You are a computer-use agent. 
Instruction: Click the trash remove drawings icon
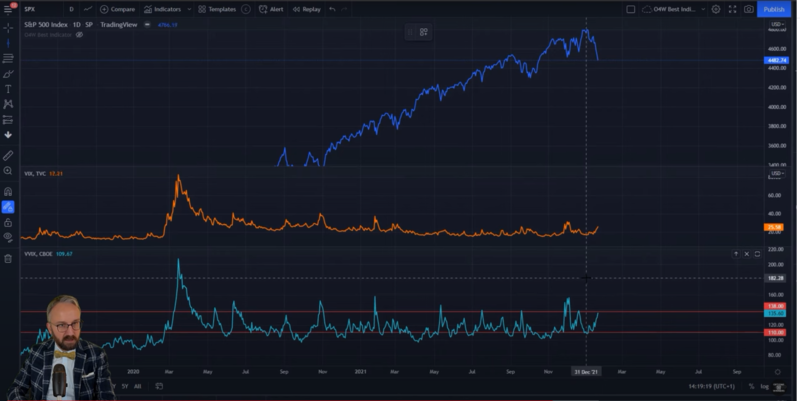tap(8, 258)
